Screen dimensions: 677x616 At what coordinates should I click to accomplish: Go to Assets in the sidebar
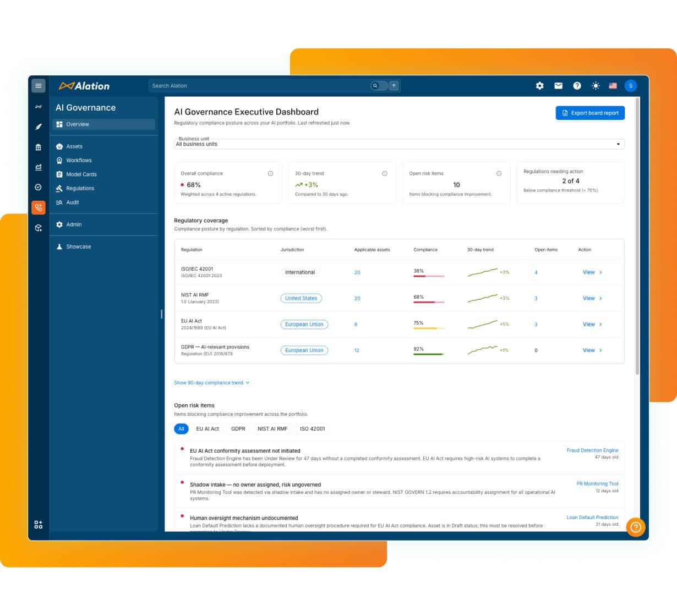pyautogui.click(x=103, y=146)
